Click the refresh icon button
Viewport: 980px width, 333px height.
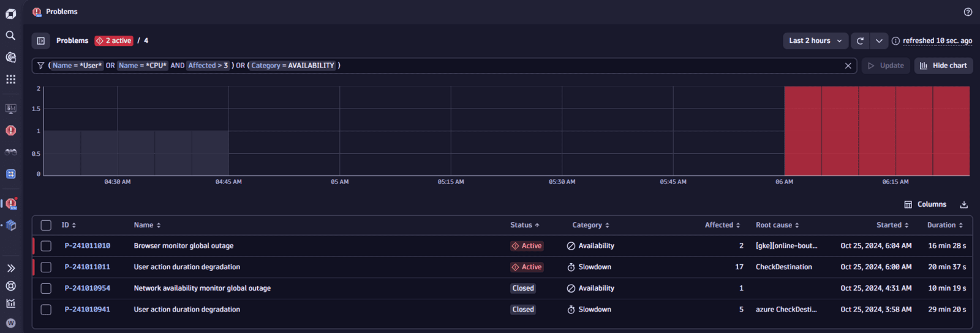(x=860, y=40)
